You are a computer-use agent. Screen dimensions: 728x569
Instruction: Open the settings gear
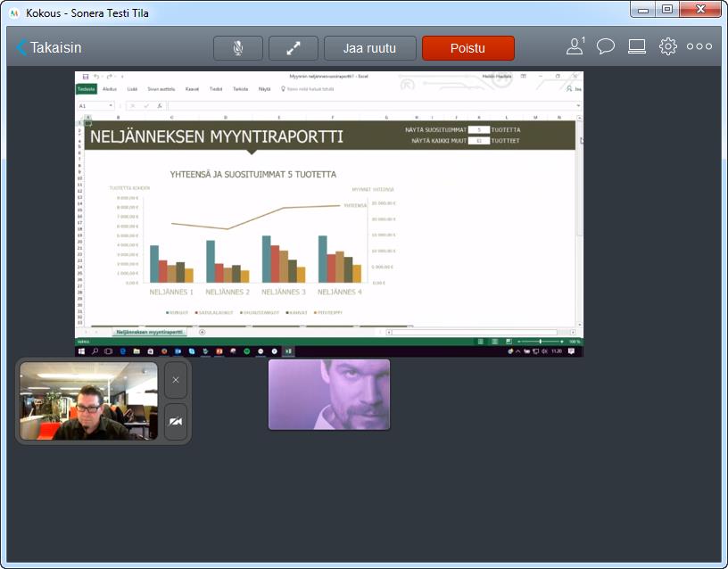(x=667, y=46)
